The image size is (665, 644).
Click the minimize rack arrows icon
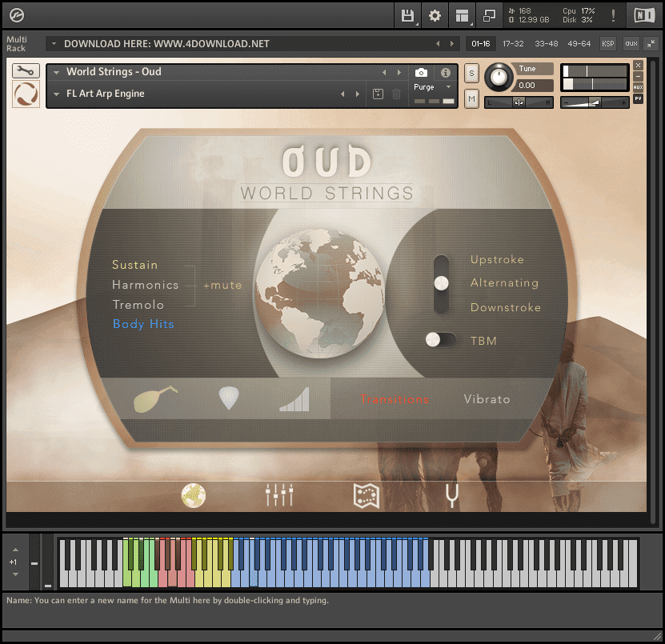(651, 43)
